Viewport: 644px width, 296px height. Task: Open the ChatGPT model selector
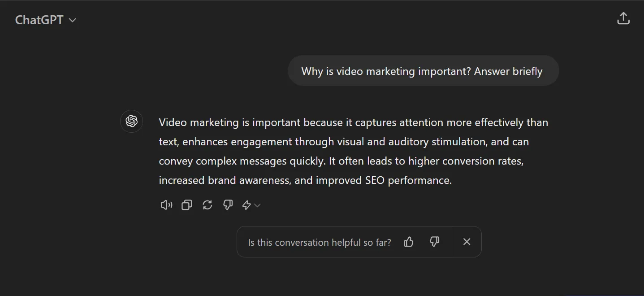click(x=46, y=20)
